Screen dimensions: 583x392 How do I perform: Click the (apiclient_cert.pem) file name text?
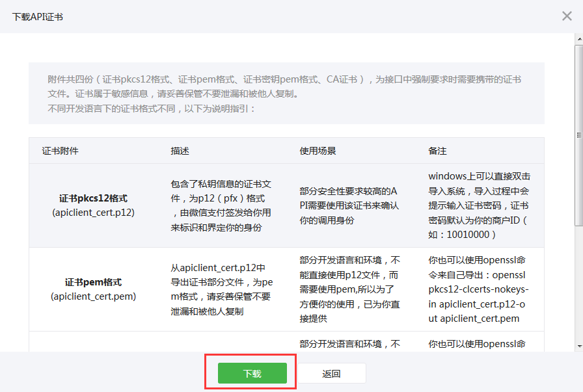click(93, 296)
